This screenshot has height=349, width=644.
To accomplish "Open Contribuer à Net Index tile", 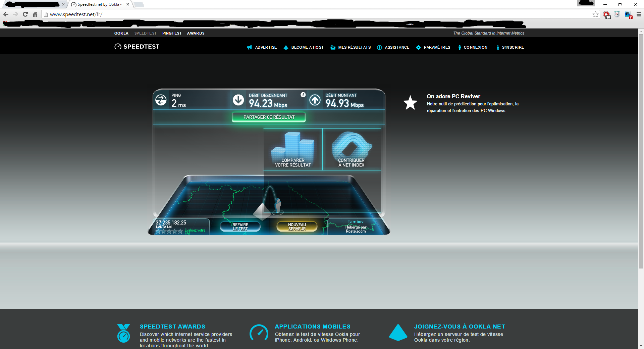I will (x=351, y=150).
